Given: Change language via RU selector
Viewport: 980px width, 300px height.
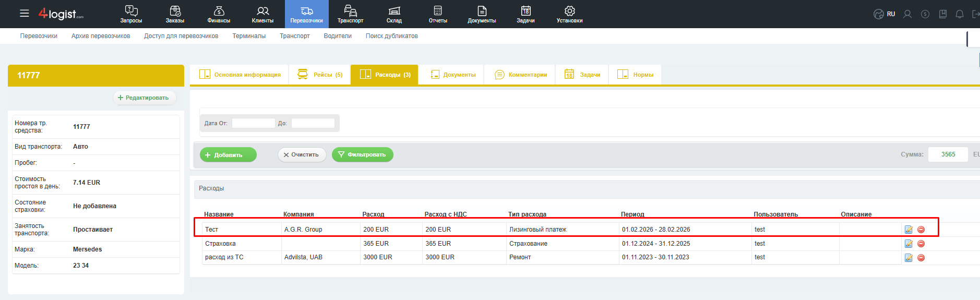Looking at the screenshot, I should coord(885,14).
